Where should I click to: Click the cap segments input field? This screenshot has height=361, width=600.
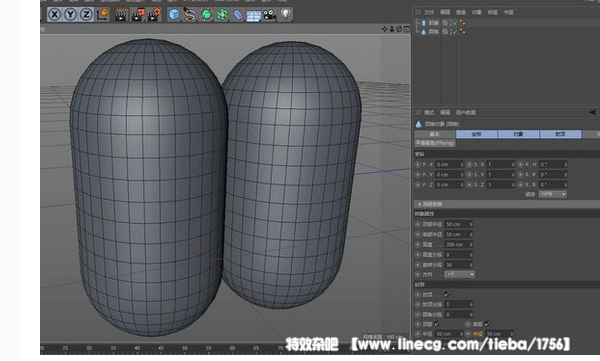(x=458, y=305)
